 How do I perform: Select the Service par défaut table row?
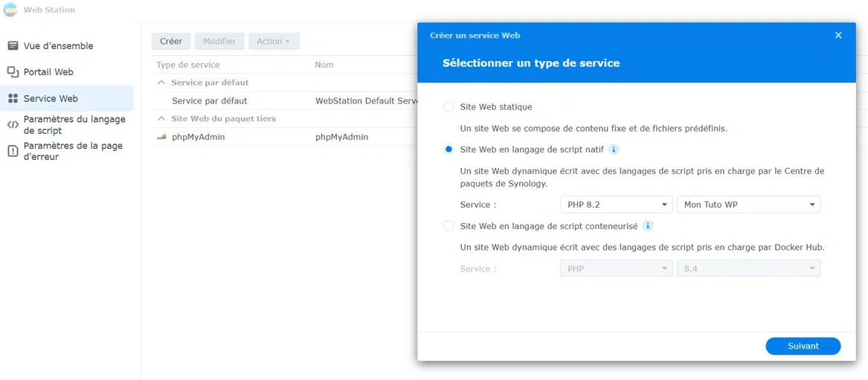click(285, 100)
